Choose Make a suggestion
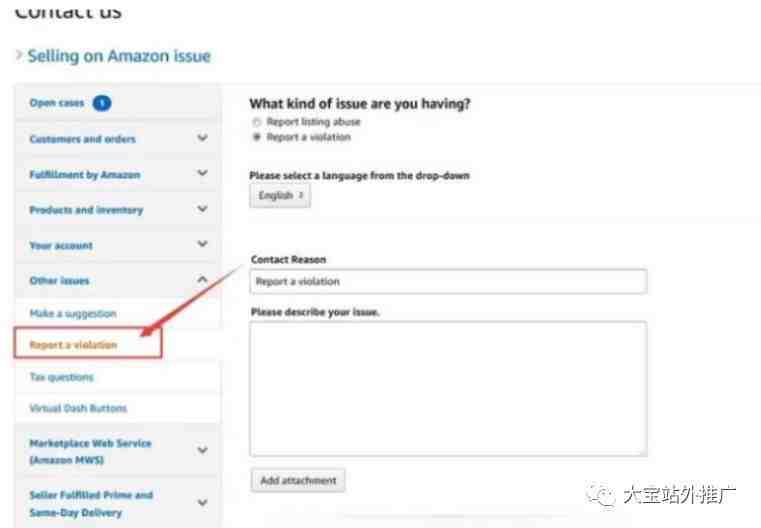 [73, 314]
